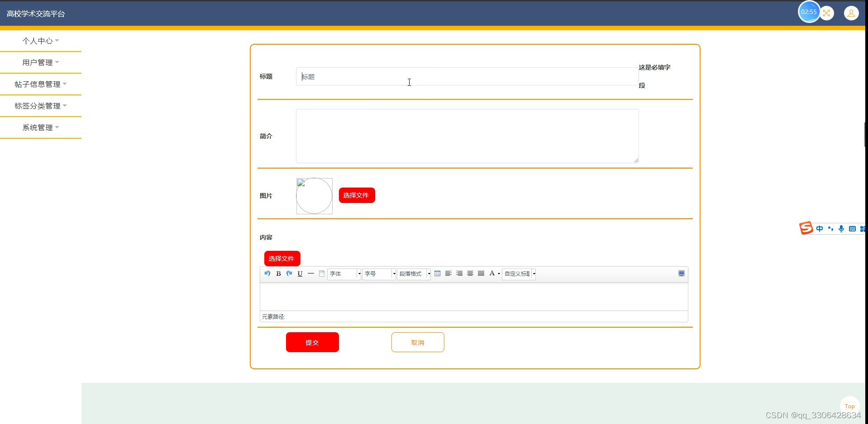Screen dimensions: 868x424
Task: Click the font color A icon
Action: click(492, 273)
